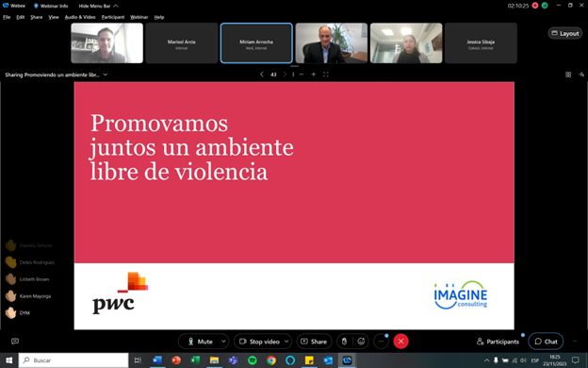Open the More options ellipsis button

point(381,342)
